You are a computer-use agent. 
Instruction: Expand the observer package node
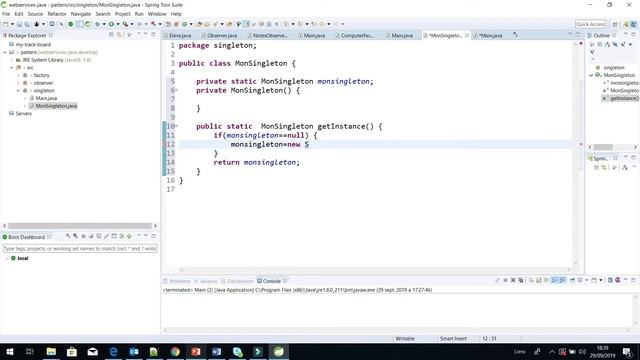click(x=18, y=83)
